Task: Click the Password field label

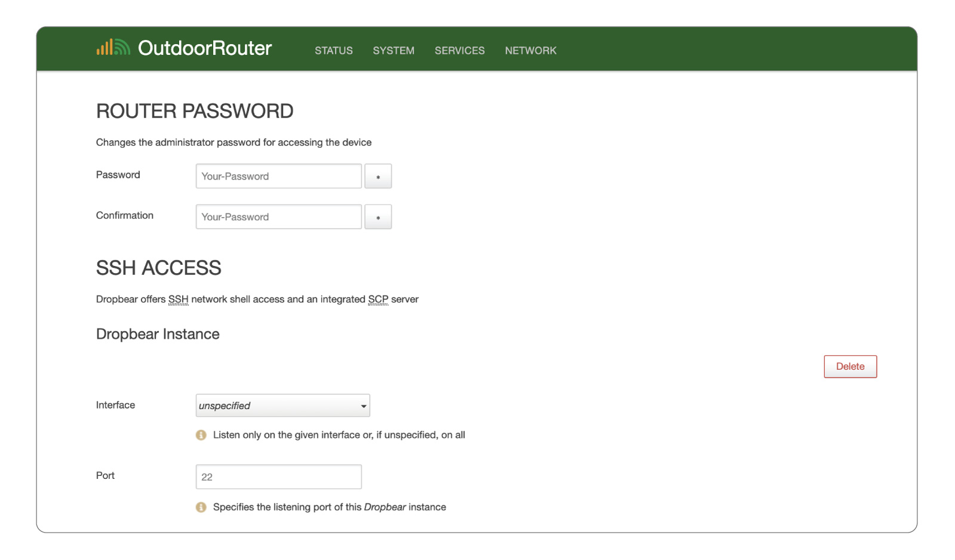Action: coord(118,175)
